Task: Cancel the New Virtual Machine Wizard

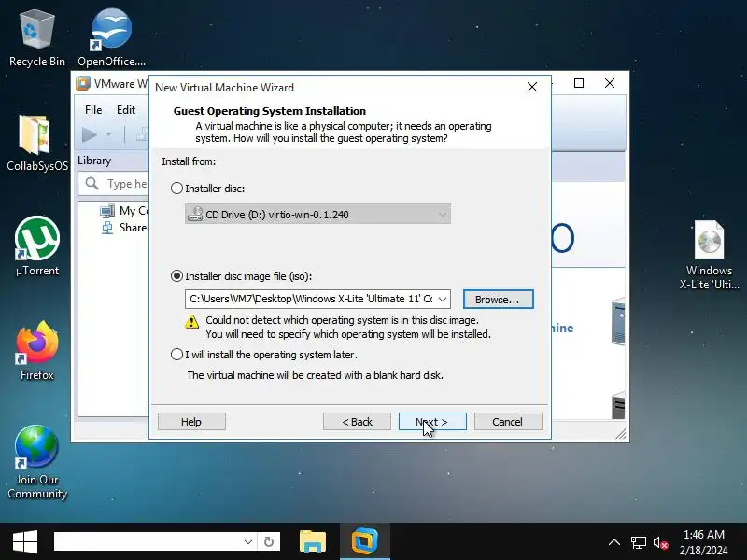Action: pos(508,422)
